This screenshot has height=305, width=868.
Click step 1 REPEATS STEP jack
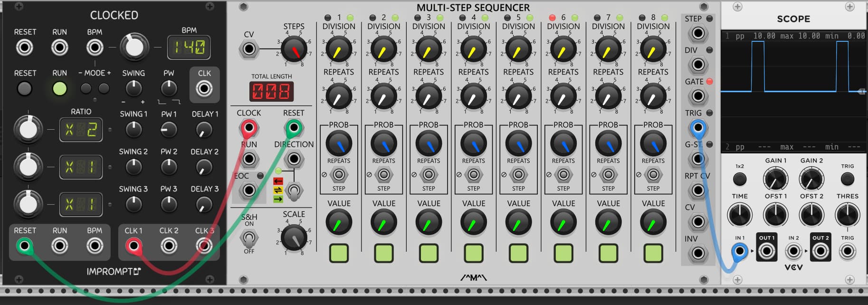pyautogui.click(x=339, y=175)
